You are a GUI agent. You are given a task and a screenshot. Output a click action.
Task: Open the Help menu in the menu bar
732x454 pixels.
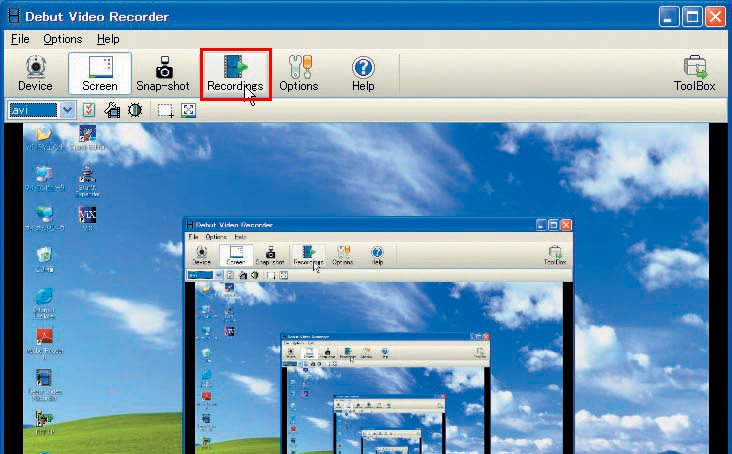[108, 39]
